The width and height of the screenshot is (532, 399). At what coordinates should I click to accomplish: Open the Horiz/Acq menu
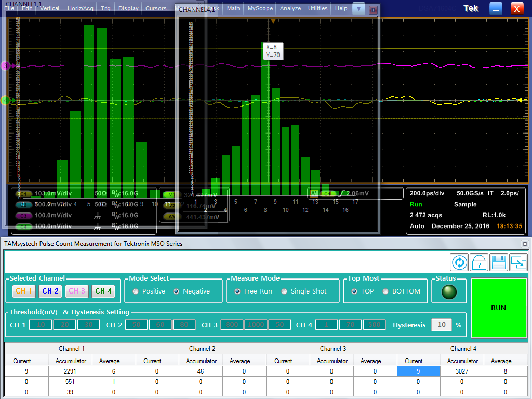tap(81, 8)
